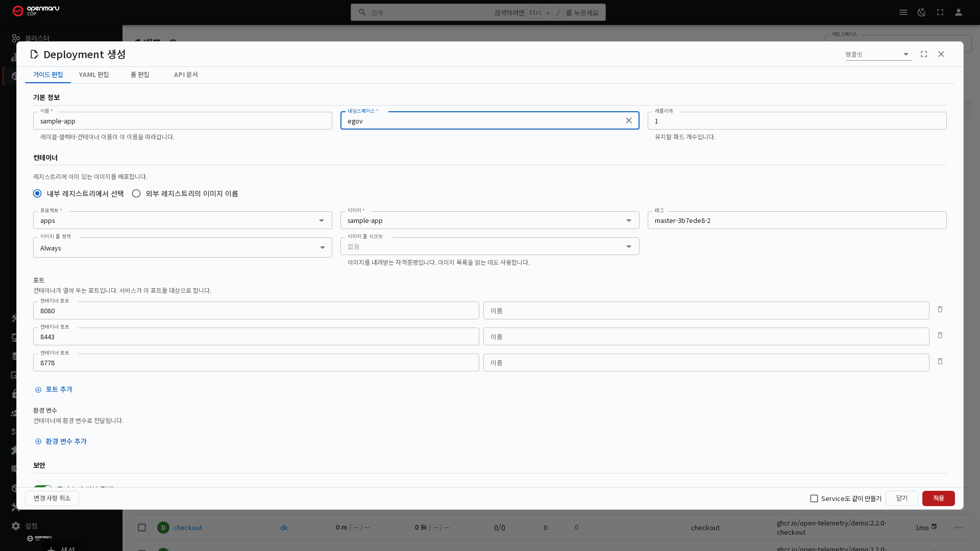Check the create Service together checkbox
This screenshot has height=551, width=980.
pyautogui.click(x=814, y=498)
